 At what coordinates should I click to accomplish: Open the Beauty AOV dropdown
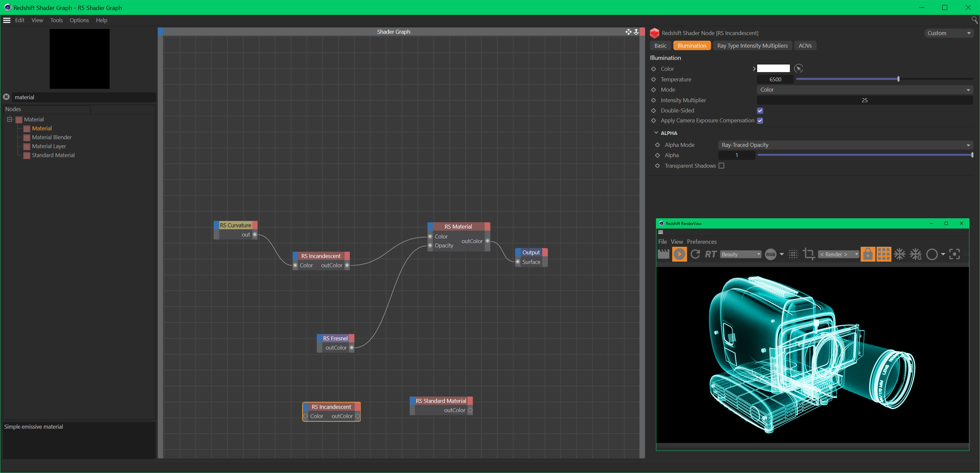740,255
